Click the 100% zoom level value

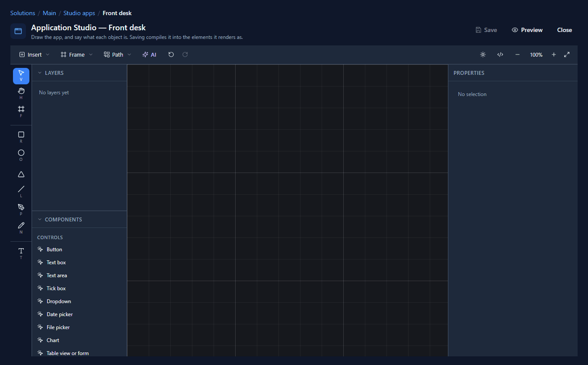click(x=536, y=55)
